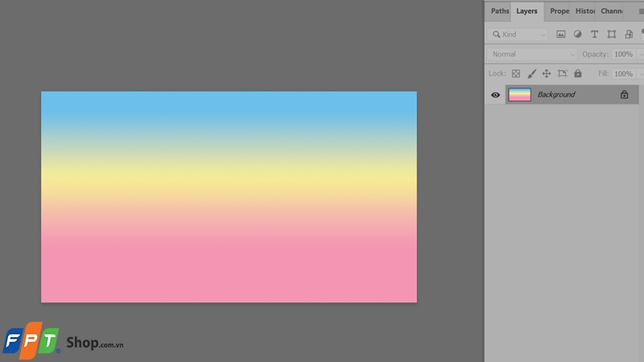Switch to the Channels tab

(x=611, y=11)
